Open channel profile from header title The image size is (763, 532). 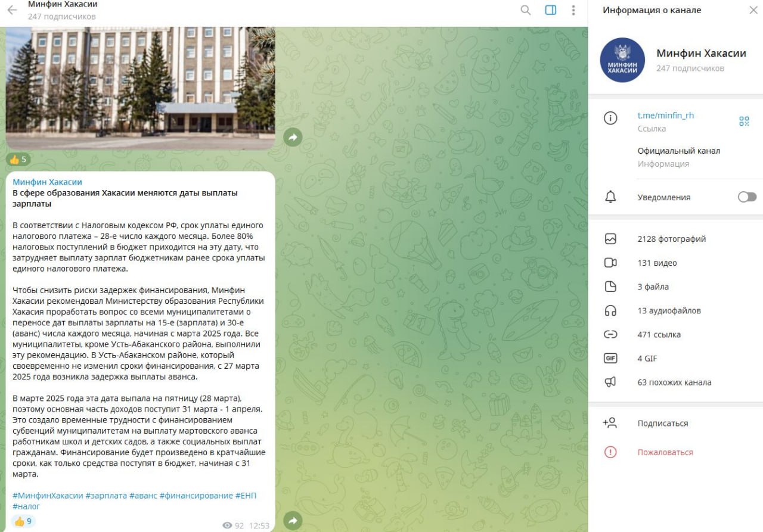63,5
